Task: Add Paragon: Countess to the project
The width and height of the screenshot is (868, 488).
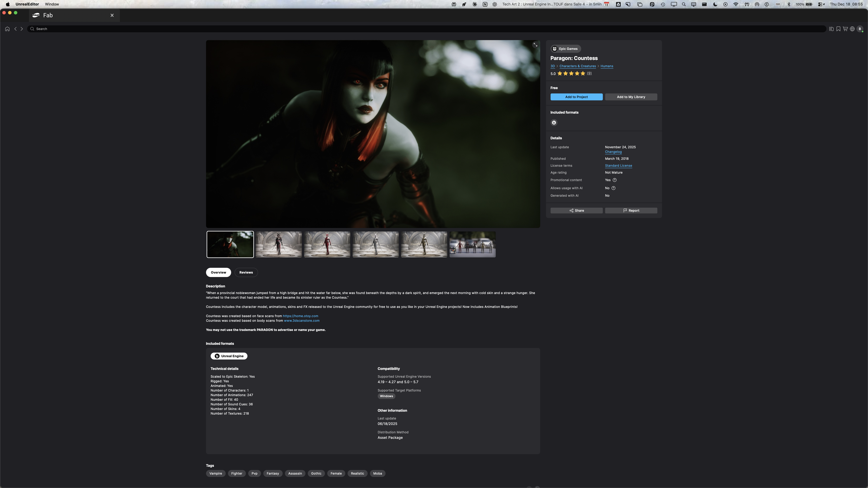Action: [x=577, y=97]
